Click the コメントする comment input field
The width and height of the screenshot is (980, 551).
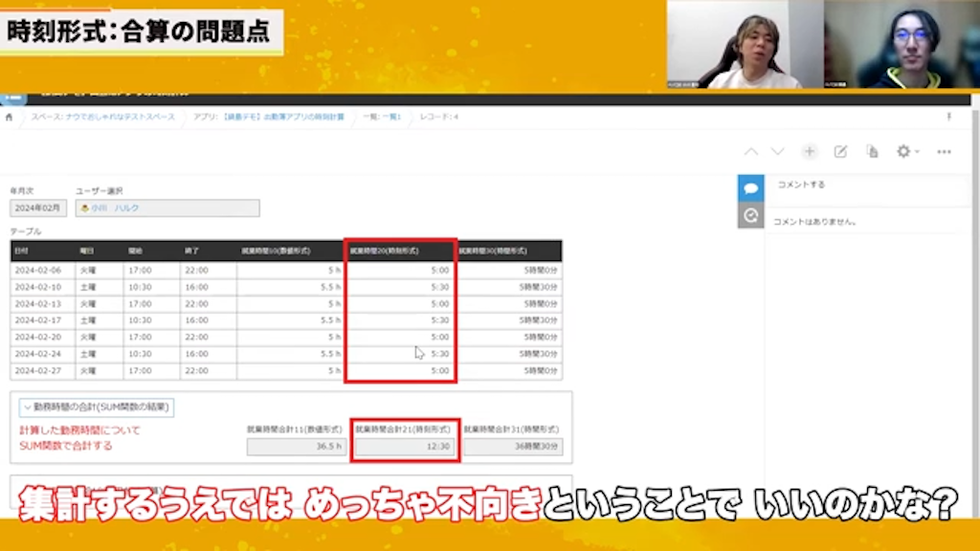tap(866, 185)
